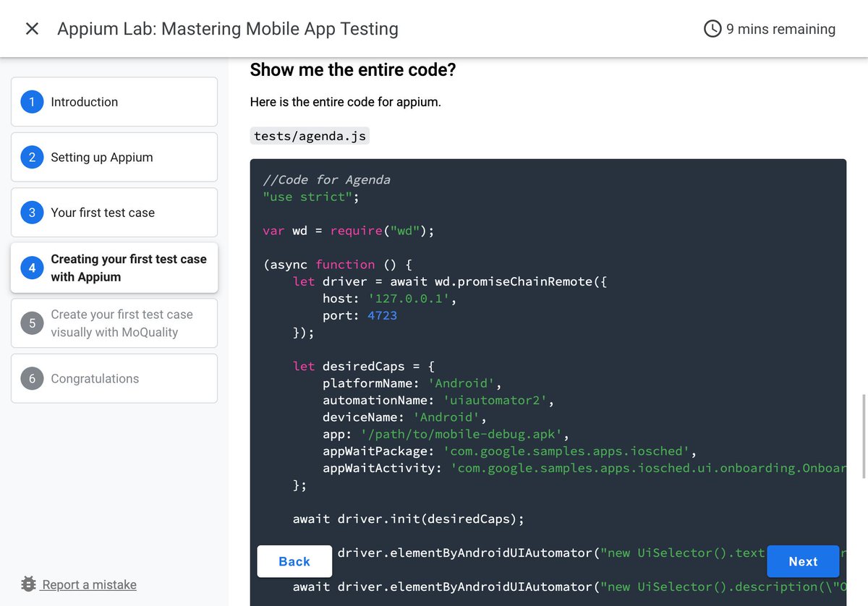Click the automationName: 'uiautomator2' line
Viewport: 868px width, 606px height.
438,400
